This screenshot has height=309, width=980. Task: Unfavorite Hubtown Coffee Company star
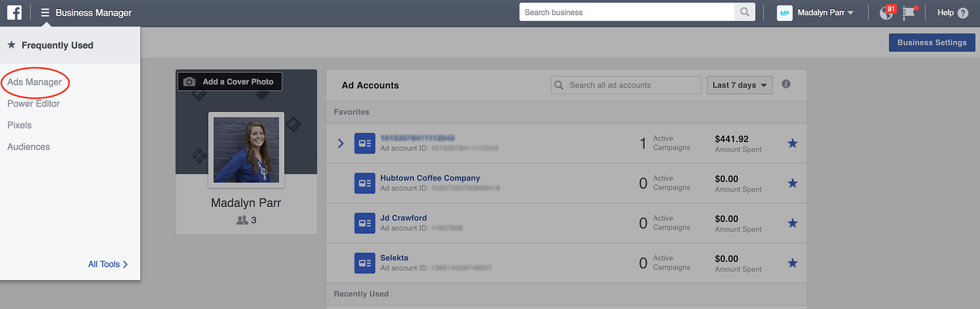pyautogui.click(x=793, y=184)
